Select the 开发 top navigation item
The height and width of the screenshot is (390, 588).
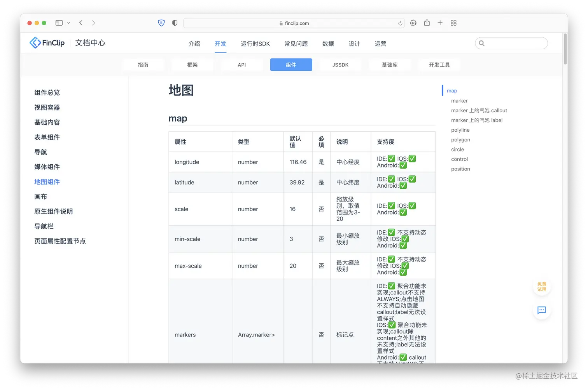coord(220,44)
